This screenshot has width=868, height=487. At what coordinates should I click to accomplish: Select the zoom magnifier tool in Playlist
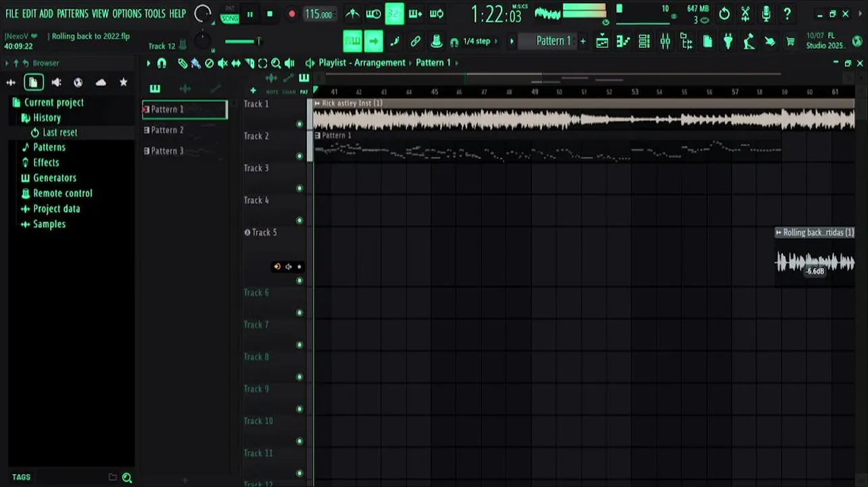coord(276,63)
